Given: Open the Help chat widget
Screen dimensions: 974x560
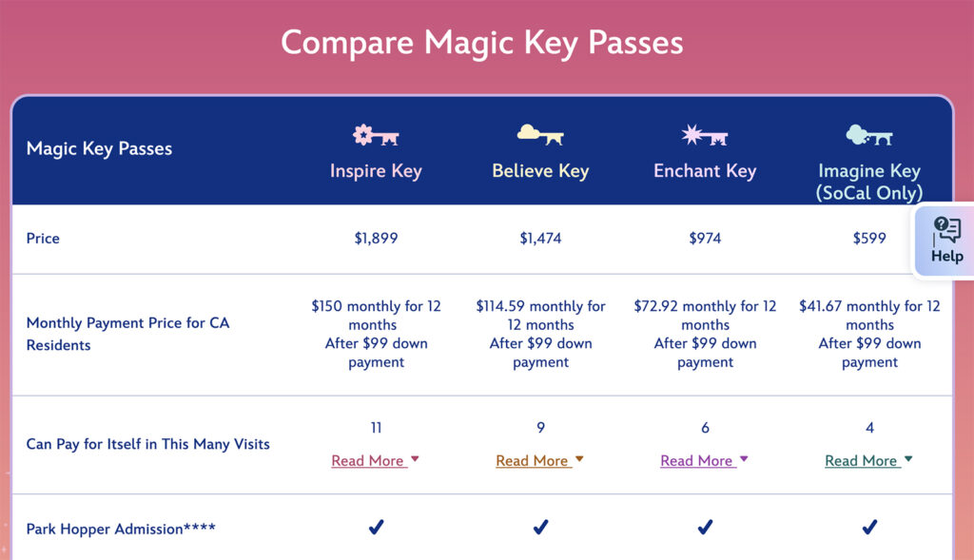Looking at the screenshot, I should [x=946, y=241].
